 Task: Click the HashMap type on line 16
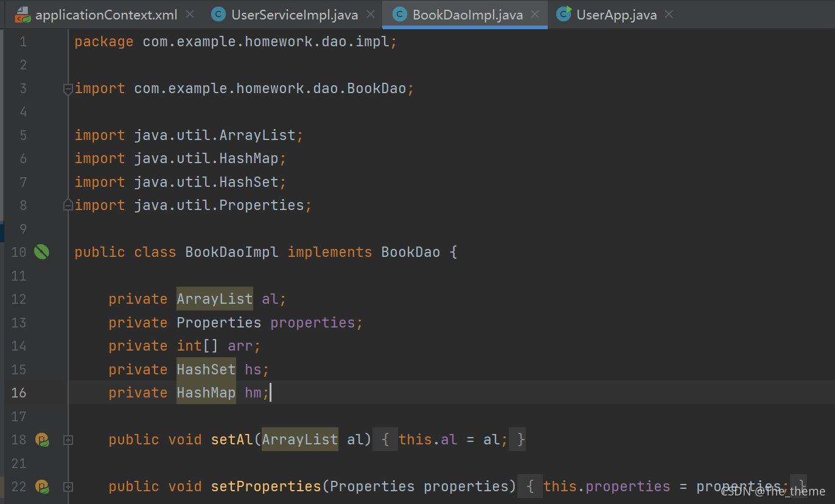click(206, 393)
